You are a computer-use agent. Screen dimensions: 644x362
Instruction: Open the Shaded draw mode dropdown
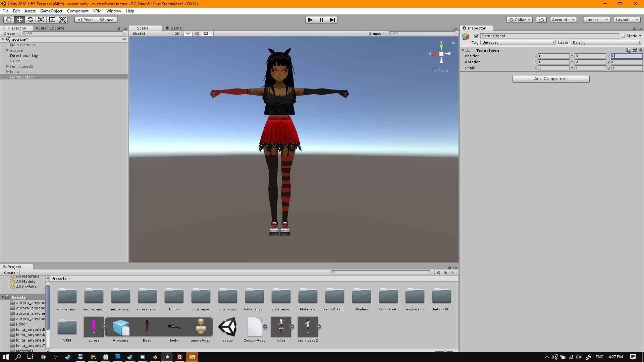click(x=151, y=34)
